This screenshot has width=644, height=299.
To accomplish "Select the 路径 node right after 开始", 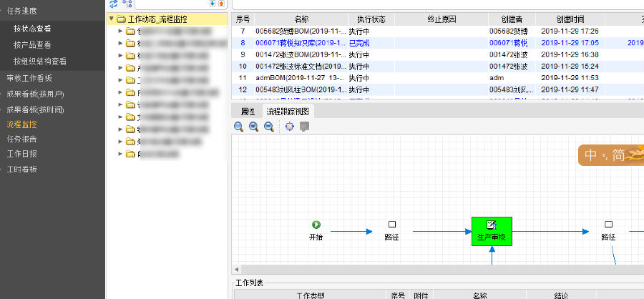I will [x=392, y=231].
